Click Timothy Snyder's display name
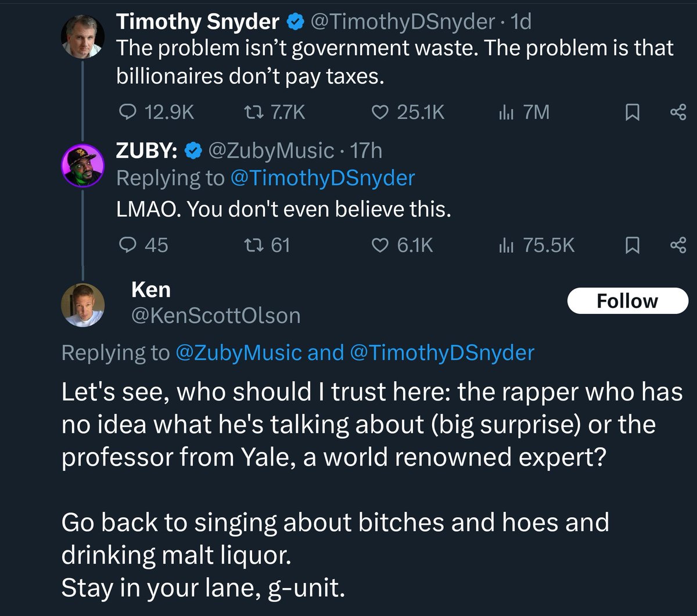697x616 pixels. [x=197, y=22]
